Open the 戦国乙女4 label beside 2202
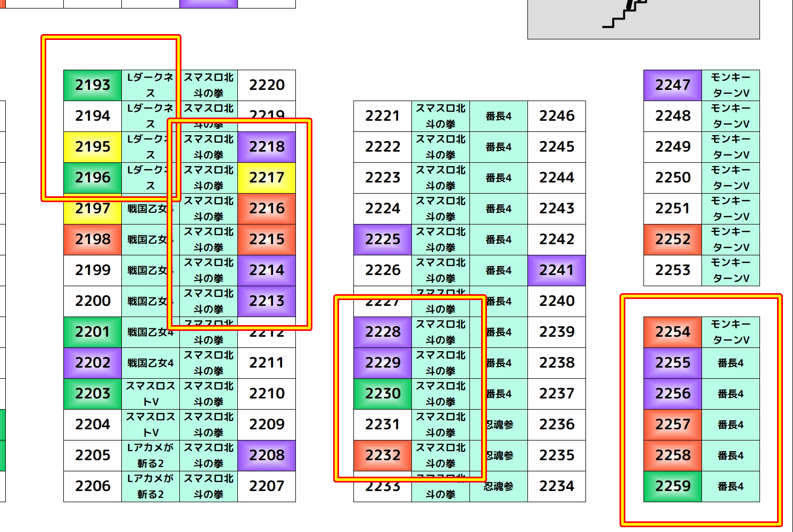 [x=151, y=363]
